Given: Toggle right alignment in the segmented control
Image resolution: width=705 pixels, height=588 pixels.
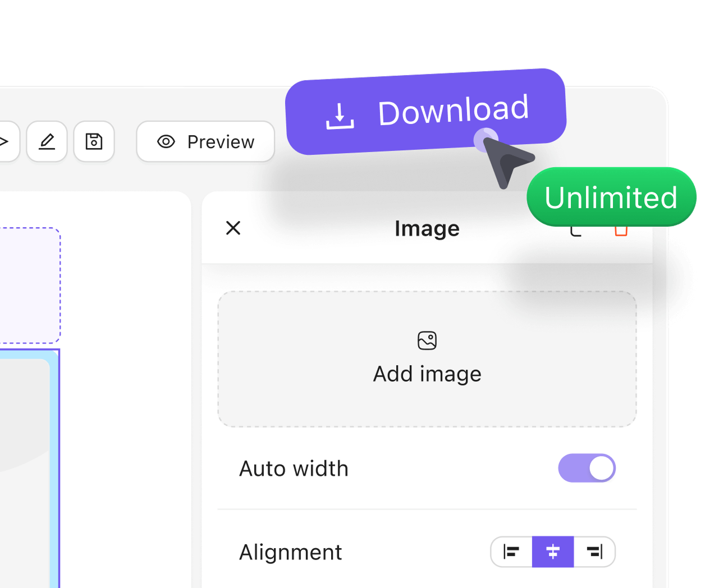Looking at the screenshot, I should pos(594,552).
